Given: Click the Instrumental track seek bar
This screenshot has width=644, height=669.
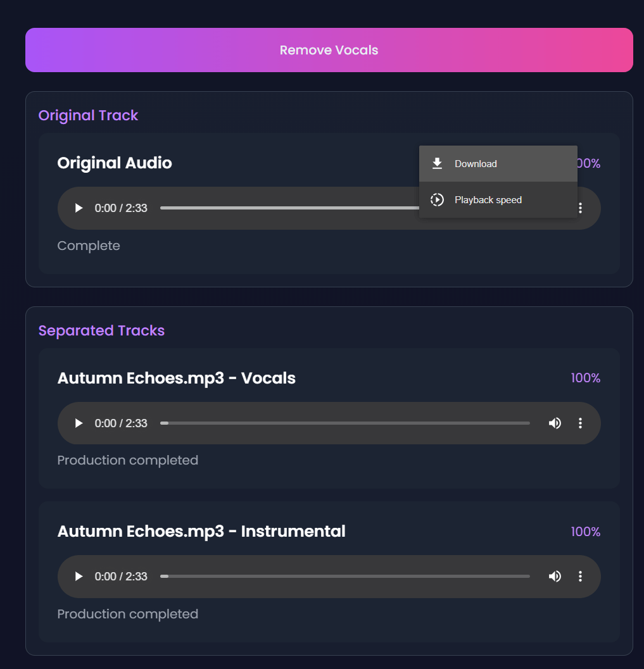Looking at the screenshot, I should [345, 576].
